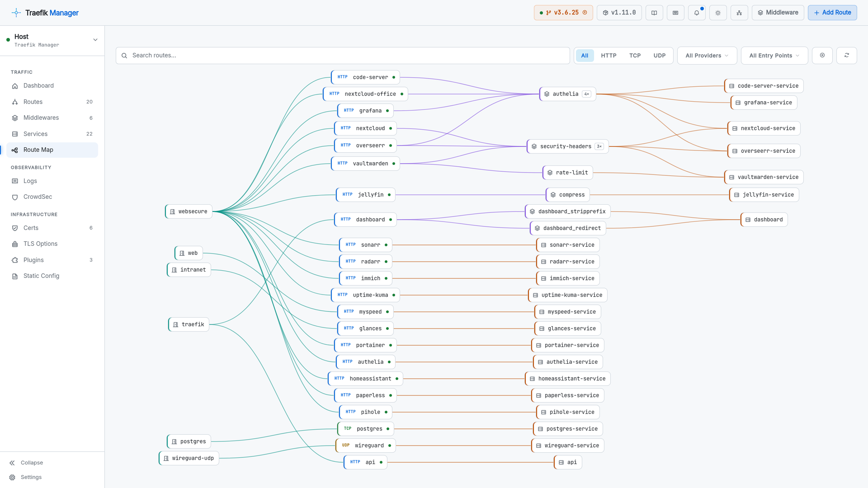
Task: Click the v1.11.0 version badge
Action: point(619,13)
